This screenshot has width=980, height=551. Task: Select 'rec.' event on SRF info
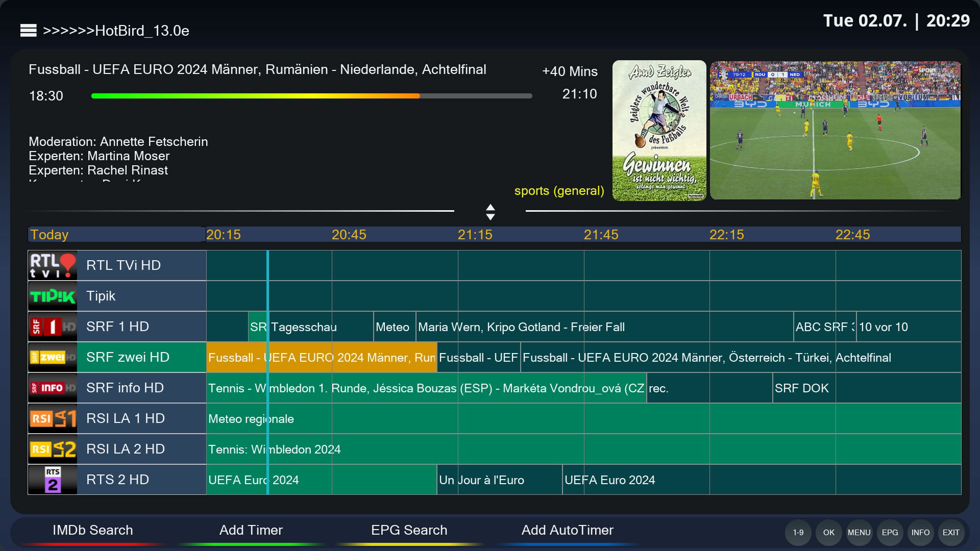(x=709, y=388)
